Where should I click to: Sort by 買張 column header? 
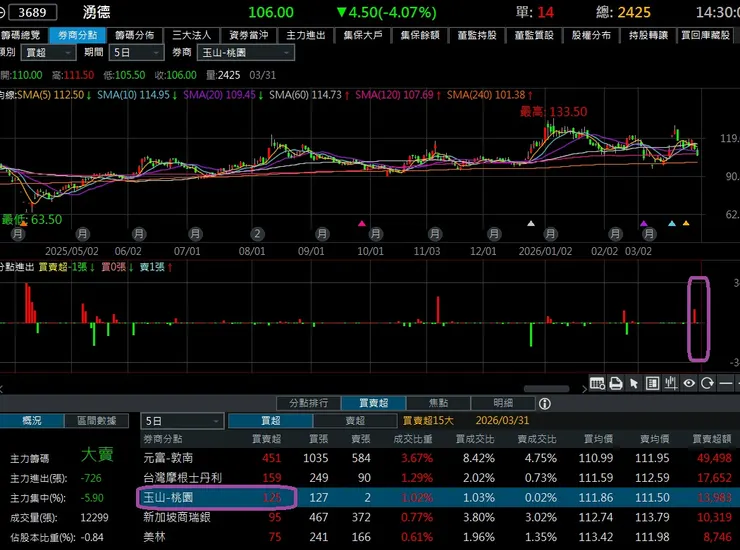[318, 439]
